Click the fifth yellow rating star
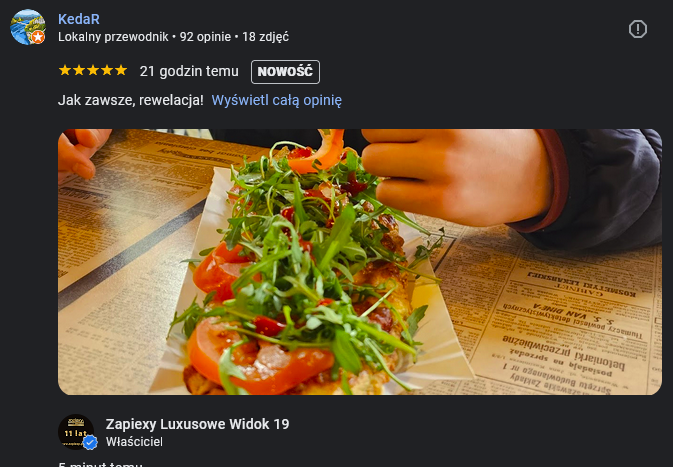Image resolution: width=673 pixels, height=467 pixels. (121, 70)
